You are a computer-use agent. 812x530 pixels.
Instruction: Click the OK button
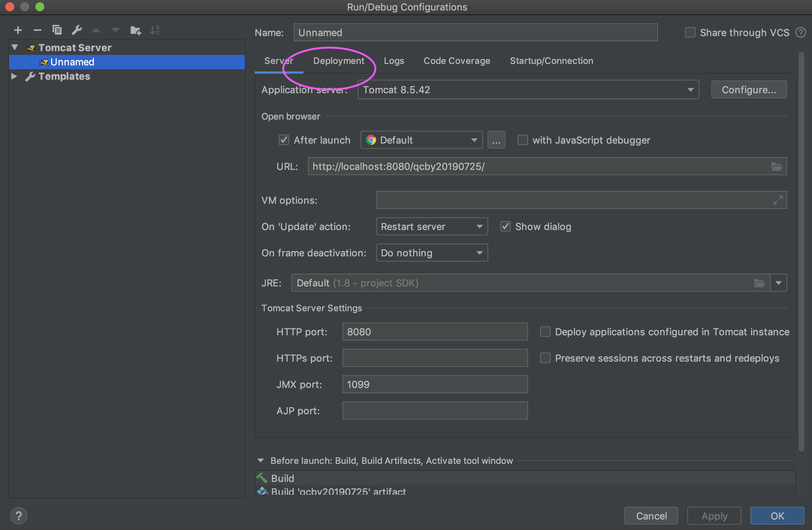point(777,516)
